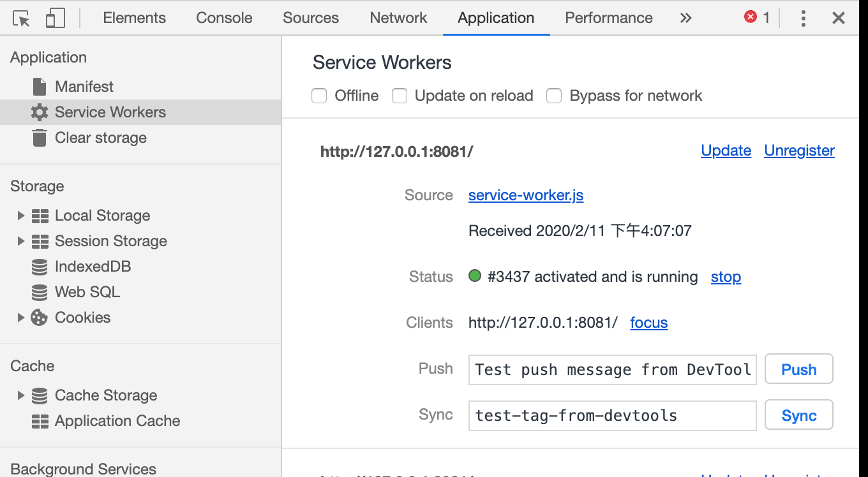
Task: Click the Clear storage trash icon
Action: click(40, 138)
